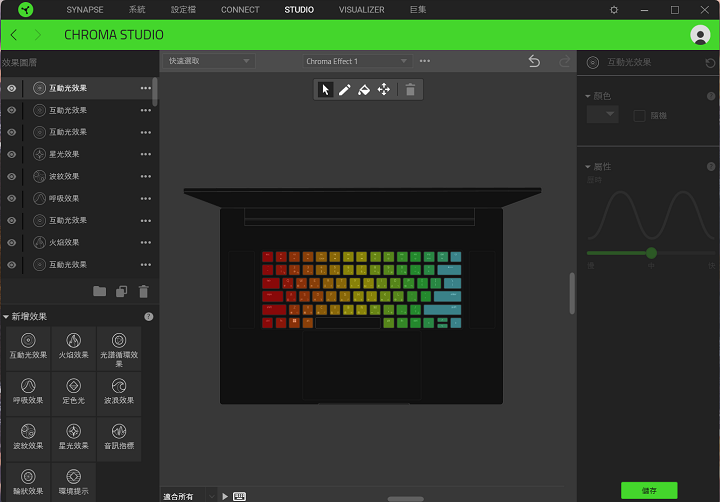
Task: Open the color dropdown under 顏色
Action: [x=602, y=114]
